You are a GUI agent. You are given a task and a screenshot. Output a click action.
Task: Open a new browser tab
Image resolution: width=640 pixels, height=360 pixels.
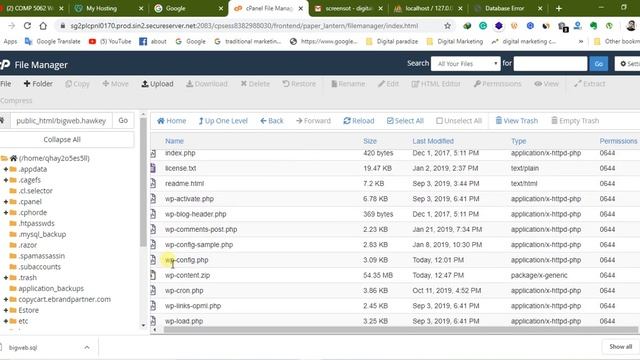pyautogui.click(x=559, y=8)
